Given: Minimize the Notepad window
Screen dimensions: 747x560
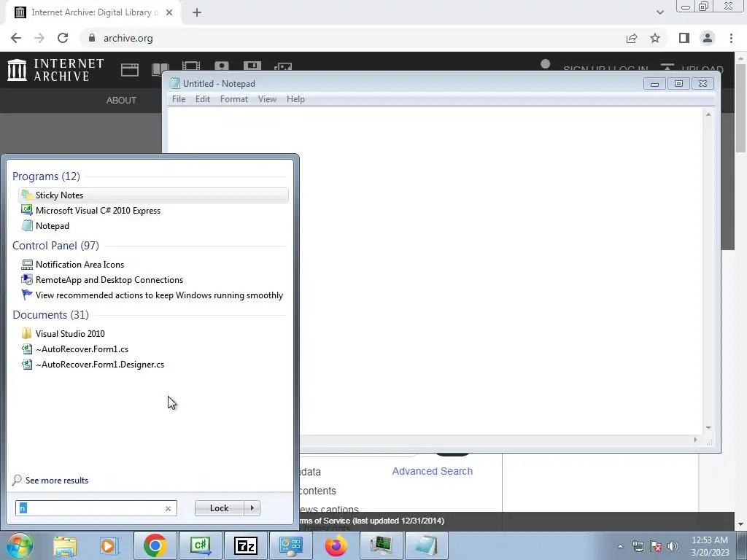Looking at the screenshot, I should (654, 84).
